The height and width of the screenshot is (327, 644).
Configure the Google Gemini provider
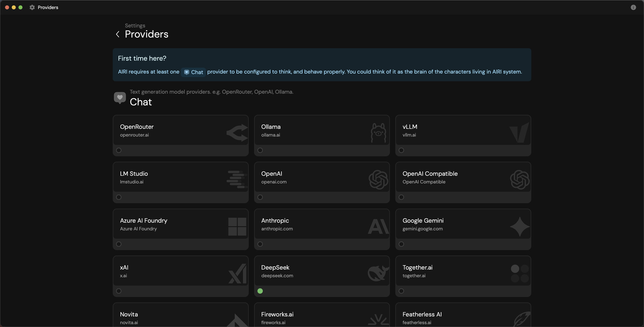(463, 230)
